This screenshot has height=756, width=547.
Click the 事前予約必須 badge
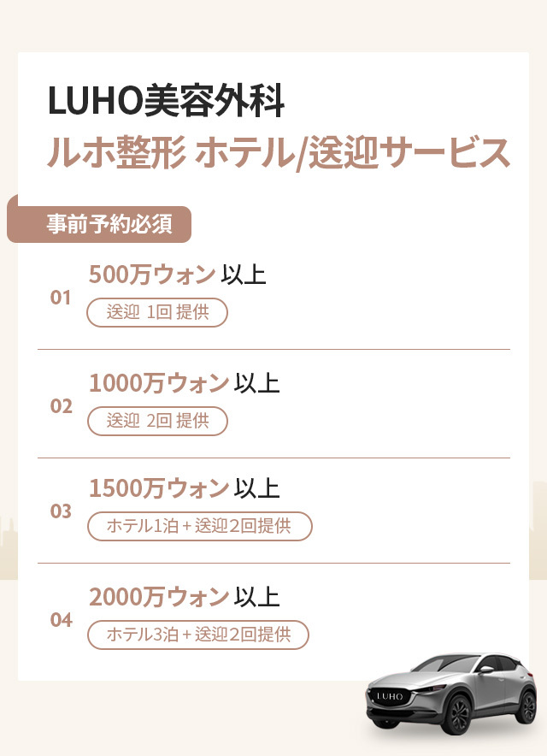(109, 224)
